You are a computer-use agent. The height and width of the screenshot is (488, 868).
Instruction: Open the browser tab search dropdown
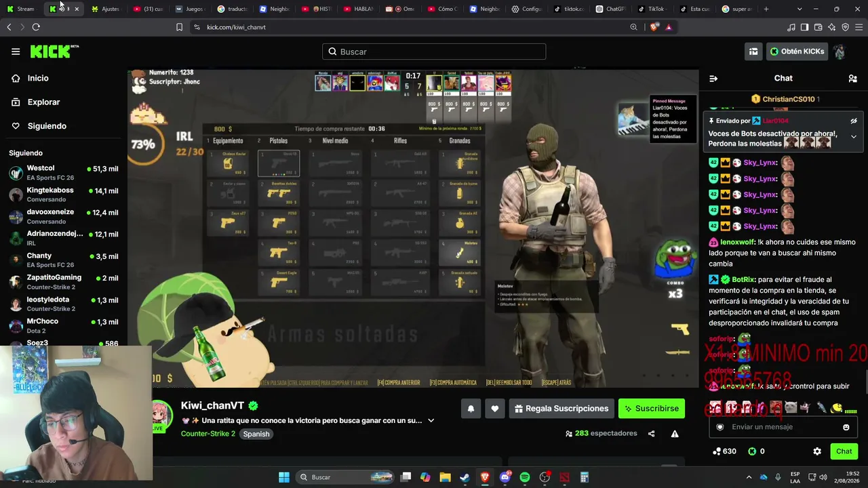point(800,9)
